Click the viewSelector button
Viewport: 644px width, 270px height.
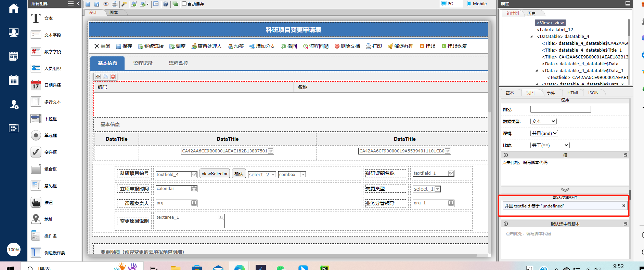pos(215,174)
